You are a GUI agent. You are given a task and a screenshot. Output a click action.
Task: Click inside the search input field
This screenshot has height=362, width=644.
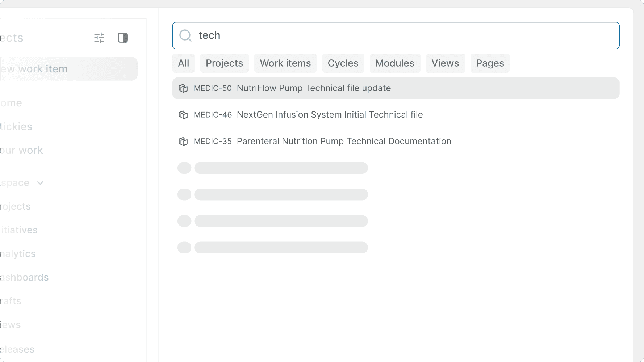click(x=326, y=35)
